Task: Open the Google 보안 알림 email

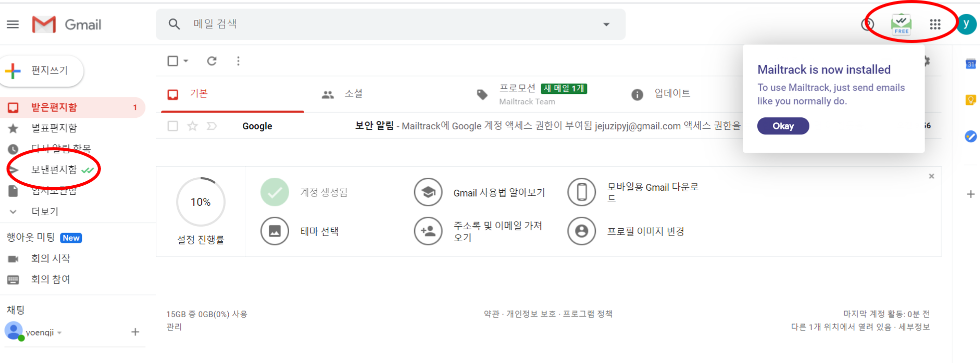Action: [547, 126]
